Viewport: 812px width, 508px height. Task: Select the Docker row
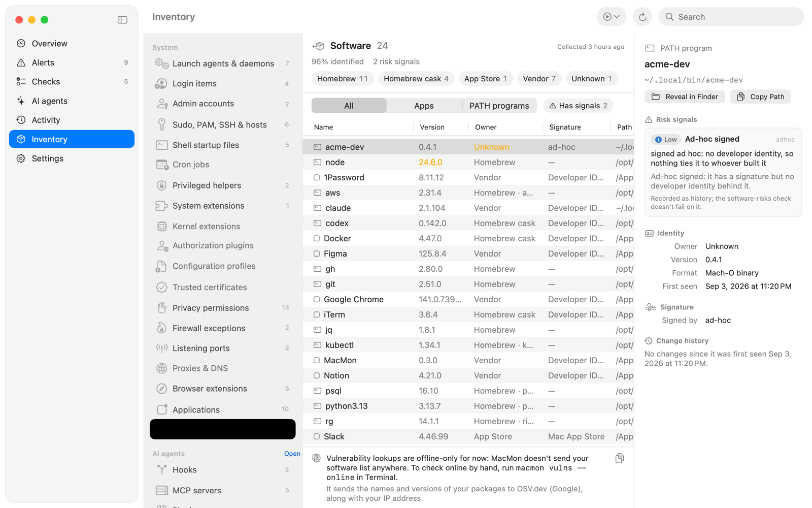468,239
